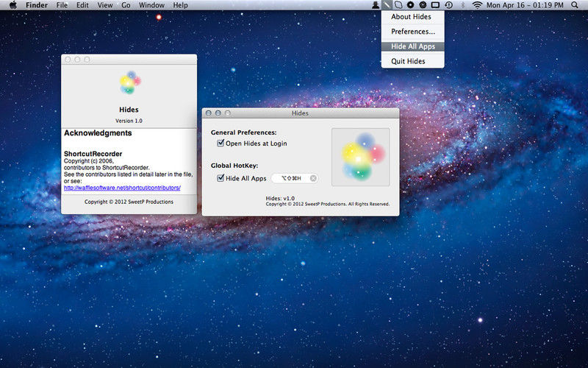Open the Go menu
588x368 pixels.
click(x=126, y=5)
